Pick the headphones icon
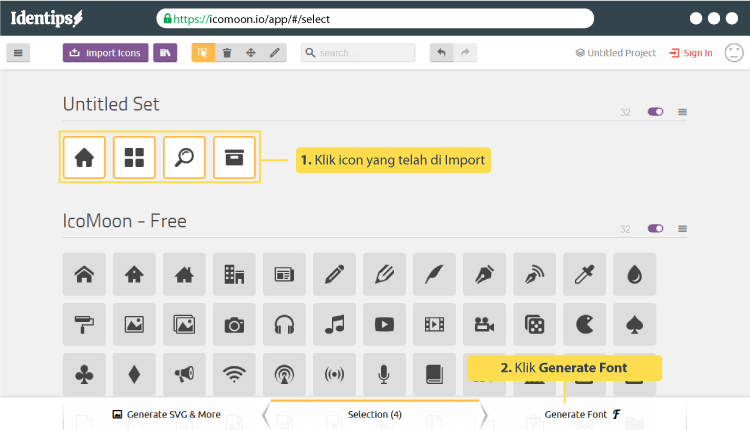 (284, 324)
